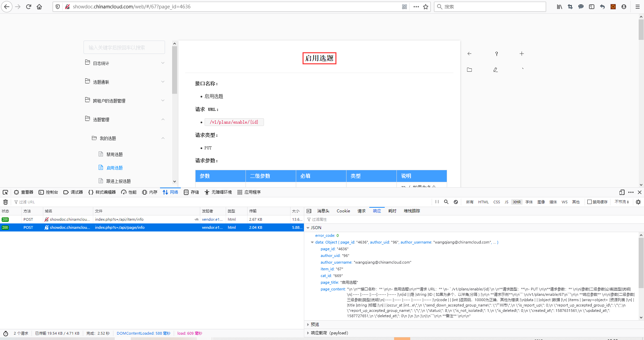Click the sidebar keyword search field
Image resolution: width=644 pixels, height=340 pixels.
point(124,48)
